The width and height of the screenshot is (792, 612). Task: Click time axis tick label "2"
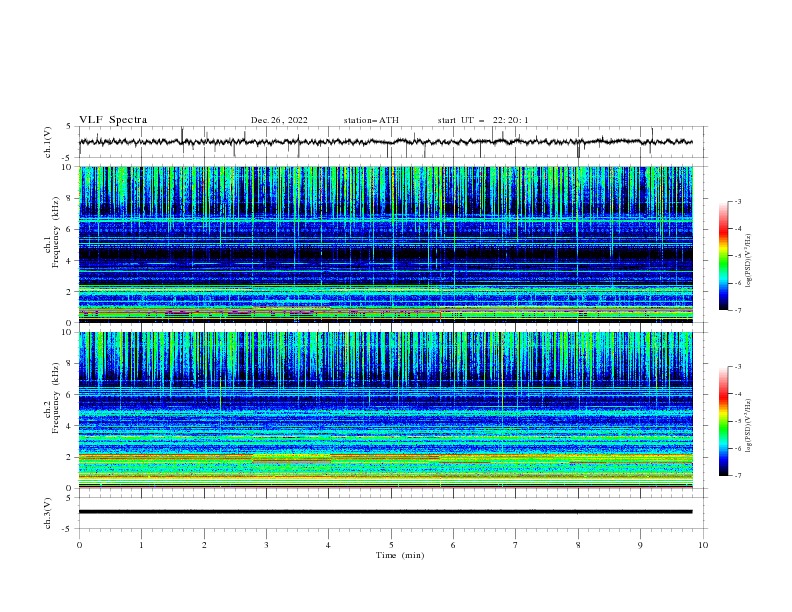pyautogui.click(x=204, y=545)
